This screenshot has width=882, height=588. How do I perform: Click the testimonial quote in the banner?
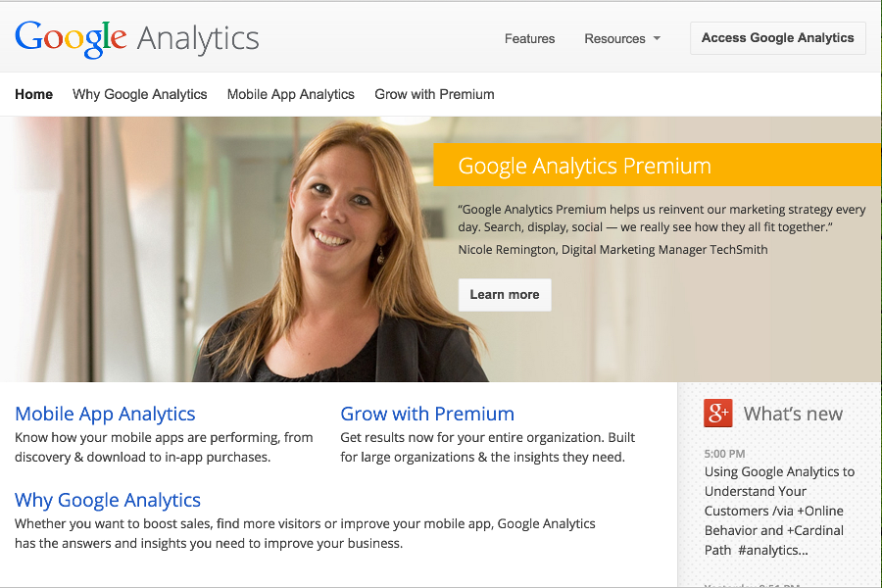pos(661,219)
